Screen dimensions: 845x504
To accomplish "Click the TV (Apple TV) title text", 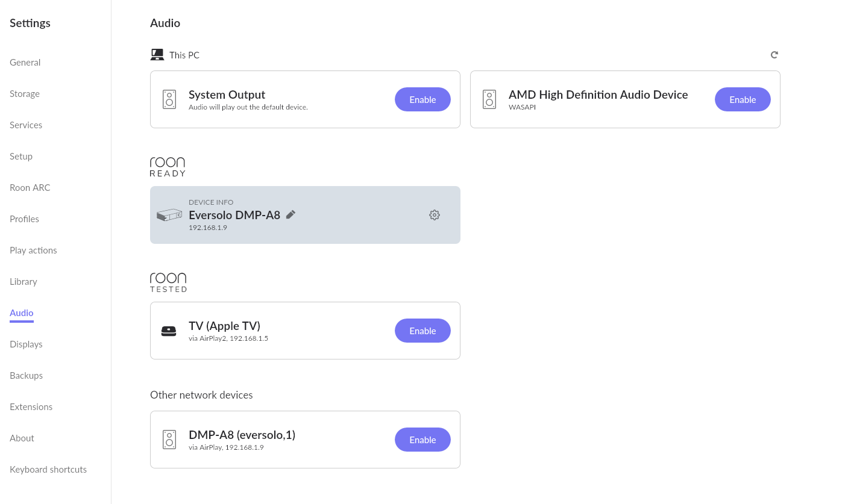I will 224,326.
